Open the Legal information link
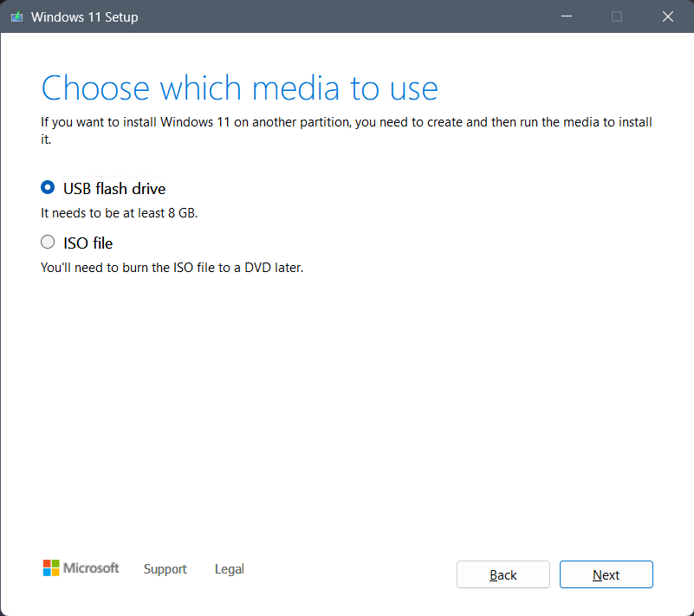This screenshot has height=616, width=694. click(229, 569)
